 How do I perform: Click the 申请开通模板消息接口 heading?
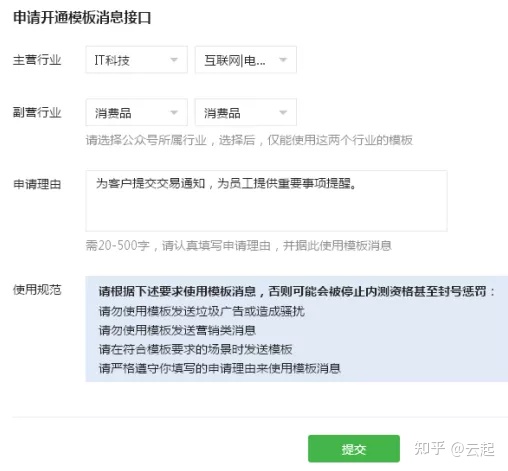click(82, 17)
